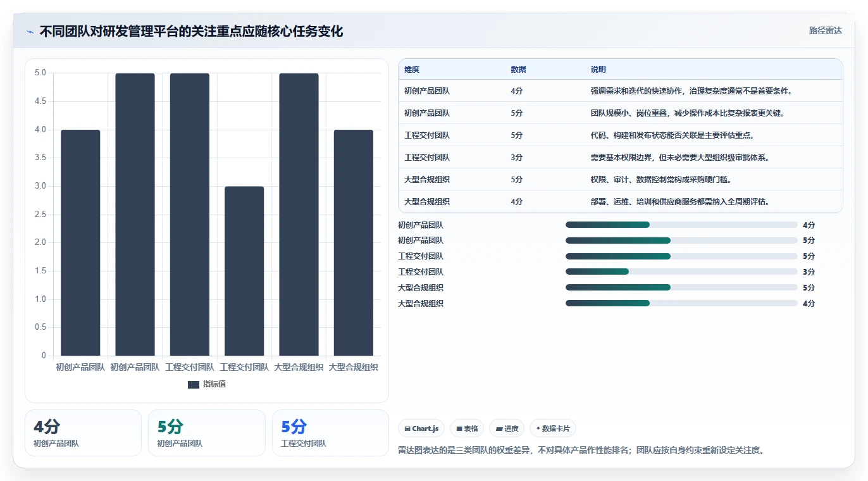Click the icon inside the 进度 chip
Screen dimensions: 868x481
(x=500, y=429)
